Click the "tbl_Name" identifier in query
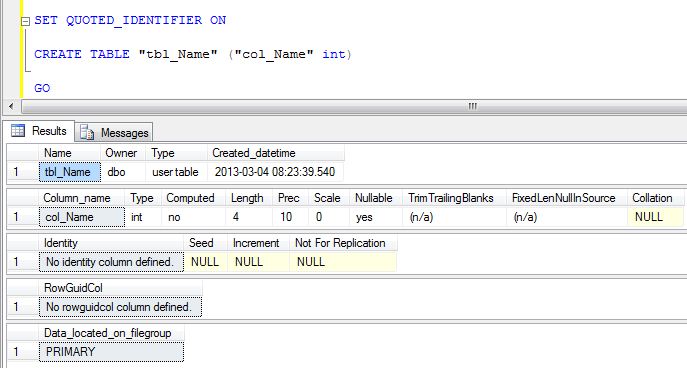Image resolution: width=687 pixels, height=368 pixels. pos(178,55)
